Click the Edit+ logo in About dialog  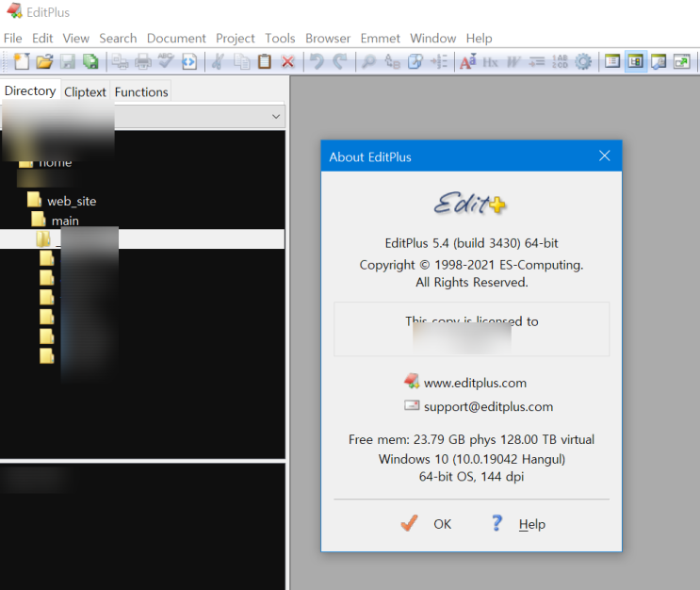470,204
